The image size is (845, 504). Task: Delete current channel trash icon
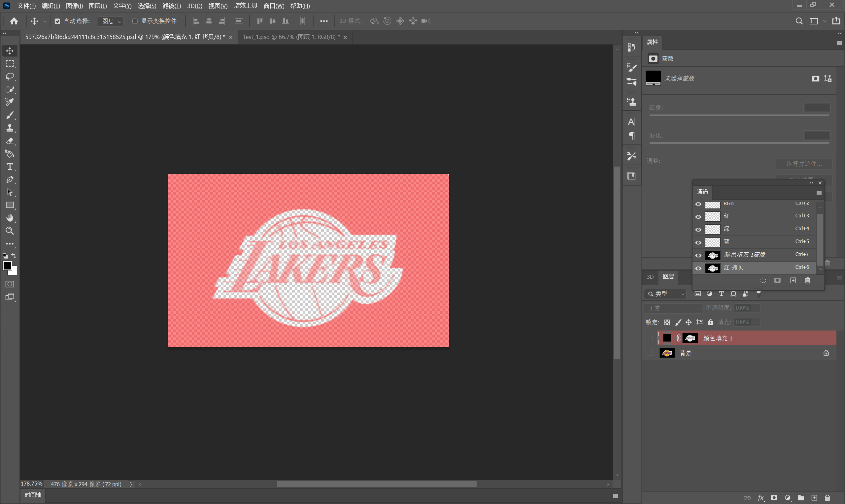tap(808, 280)
